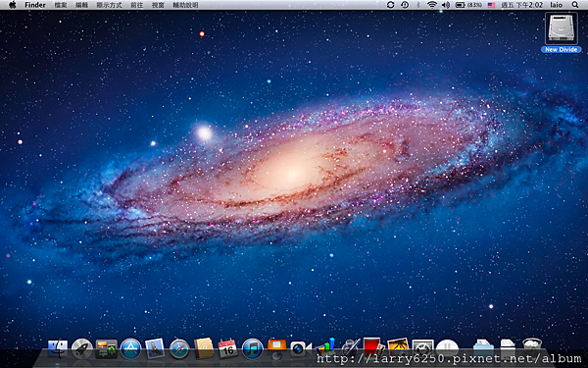Open the Finder menu

click(35, 5)
